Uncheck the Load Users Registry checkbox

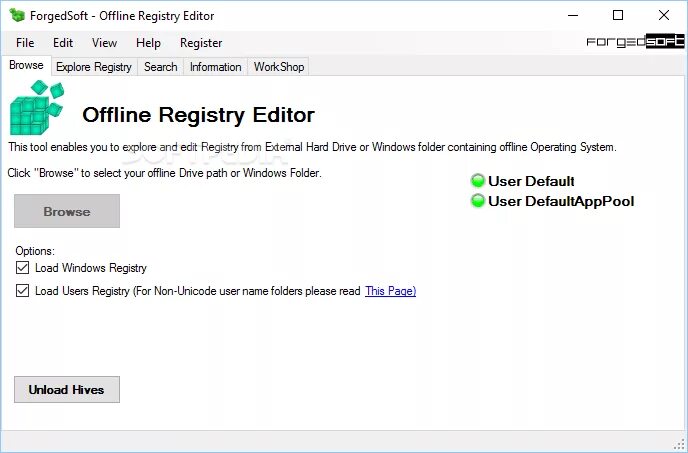point(22,291)
